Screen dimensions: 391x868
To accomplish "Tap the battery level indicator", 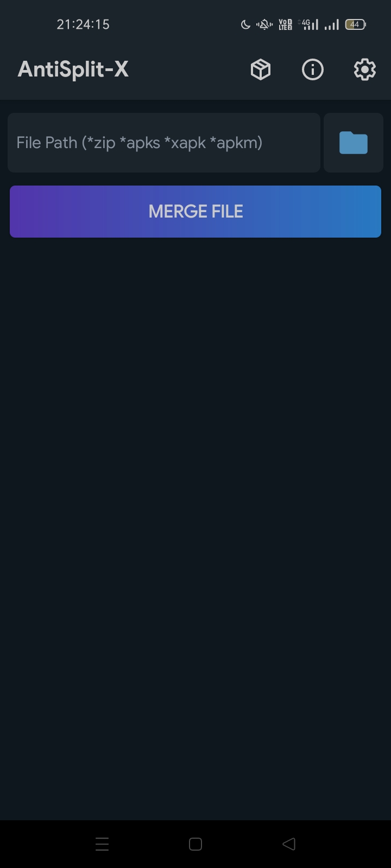I will point(355,24).
